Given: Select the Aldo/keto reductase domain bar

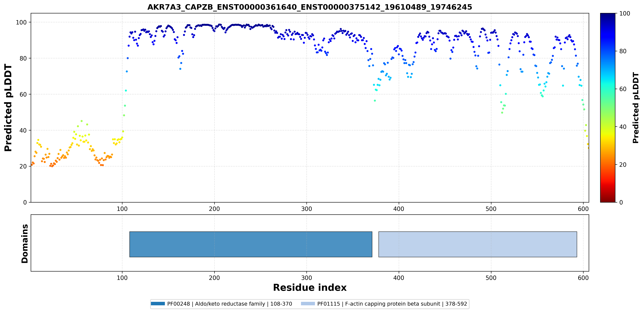Looking at the screenshot, I should coord(251,244).
